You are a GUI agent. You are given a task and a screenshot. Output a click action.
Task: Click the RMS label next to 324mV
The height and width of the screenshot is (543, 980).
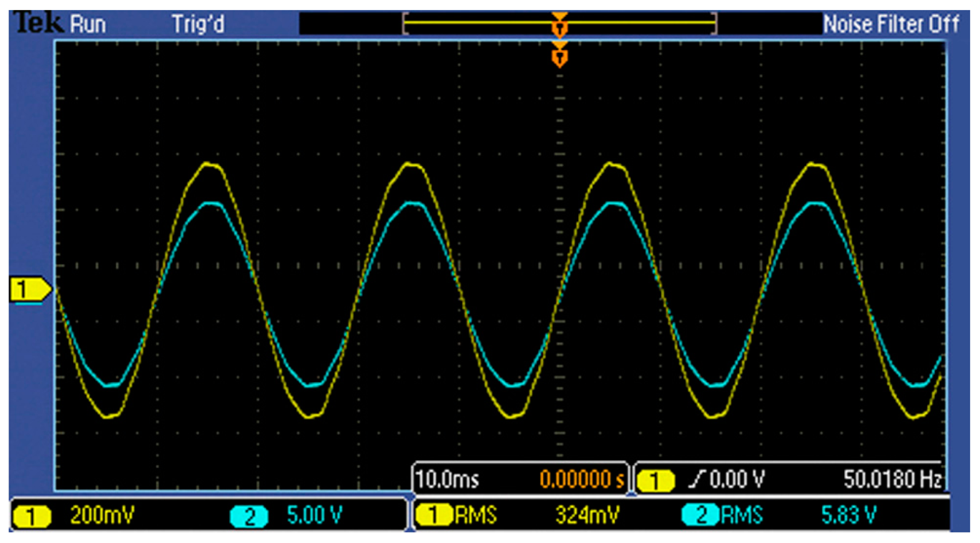tap(476, 515)
